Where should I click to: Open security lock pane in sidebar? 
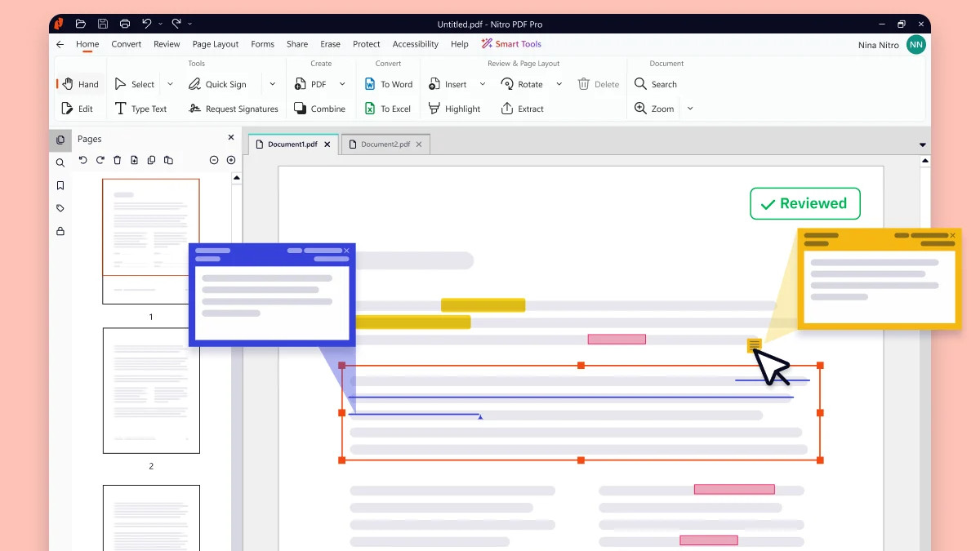(x=60, y=231)
